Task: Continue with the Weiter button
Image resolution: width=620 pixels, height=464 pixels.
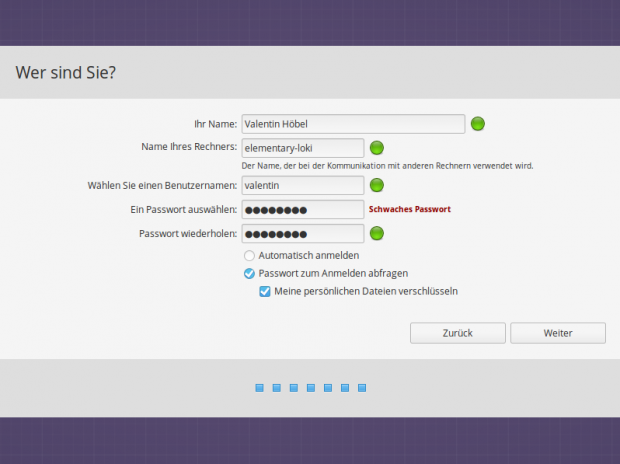Action: click(558, 333)
